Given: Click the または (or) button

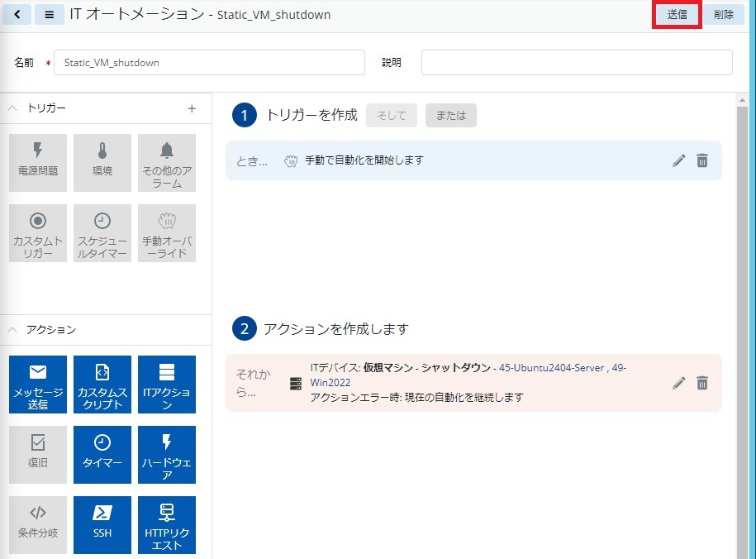Looking at the screenshot, I should coord(451,116).
